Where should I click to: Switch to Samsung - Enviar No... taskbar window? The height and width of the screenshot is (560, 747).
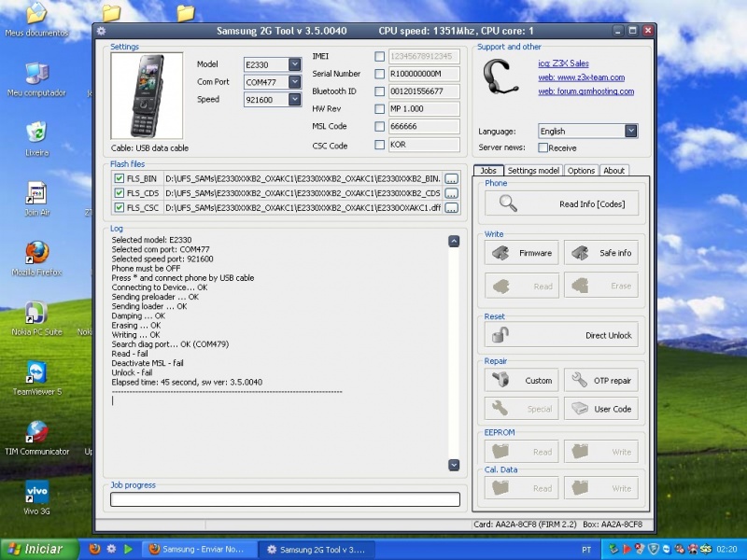199,549
